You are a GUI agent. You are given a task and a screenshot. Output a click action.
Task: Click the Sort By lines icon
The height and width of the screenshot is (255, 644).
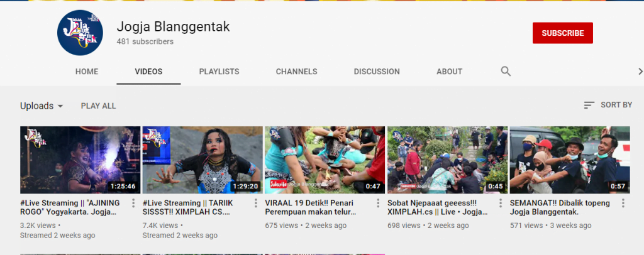tap(589, 106)
